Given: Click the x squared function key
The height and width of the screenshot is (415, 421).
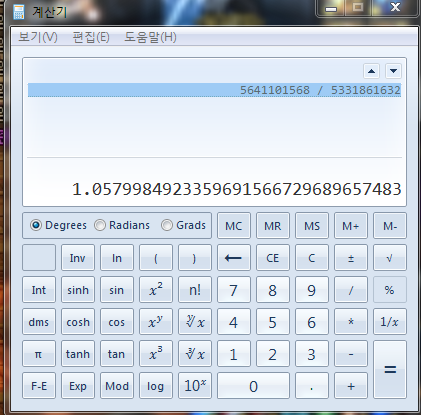Looking at the screenshot, I should tap(156, 290).
